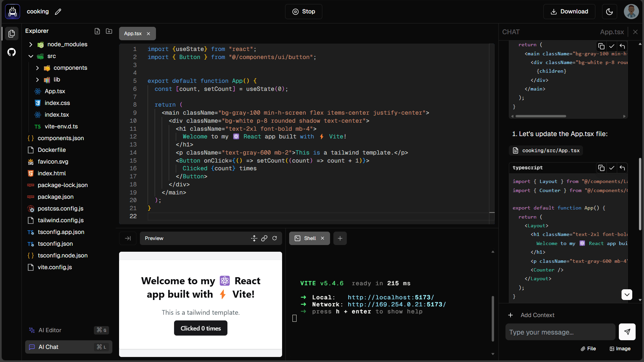Switch to dark mode
This screenshot has height=362, width=644.
609,11
